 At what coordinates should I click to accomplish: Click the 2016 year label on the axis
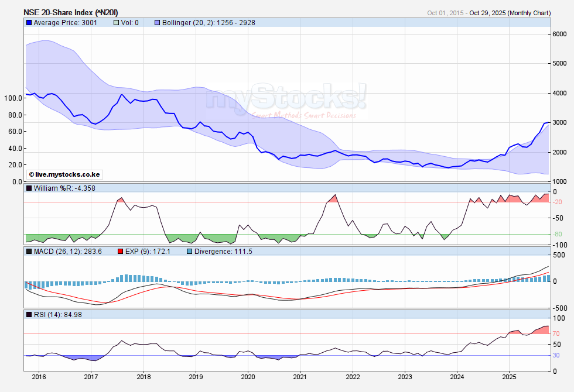click(39, 377)
